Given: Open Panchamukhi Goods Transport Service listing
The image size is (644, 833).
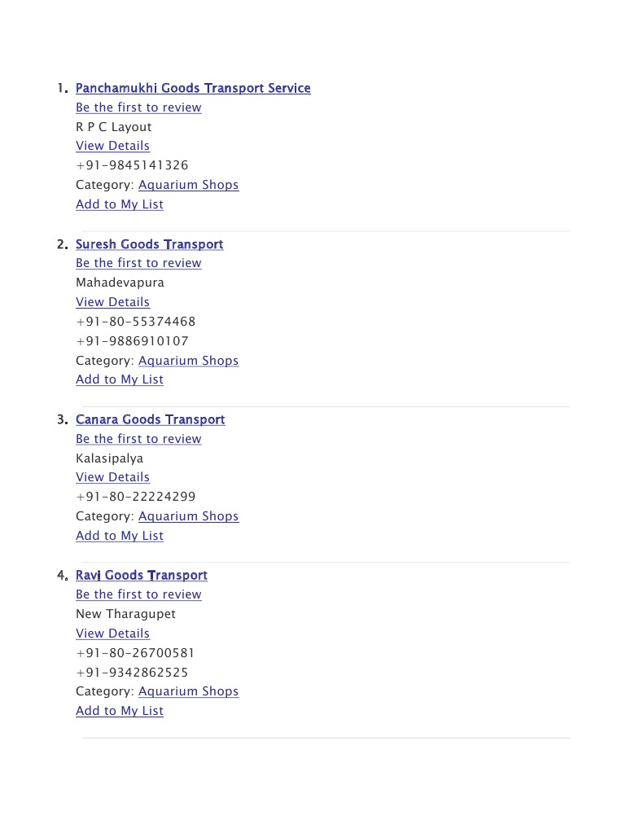Looking at the screenshot, I should click(x=193, y=88).
